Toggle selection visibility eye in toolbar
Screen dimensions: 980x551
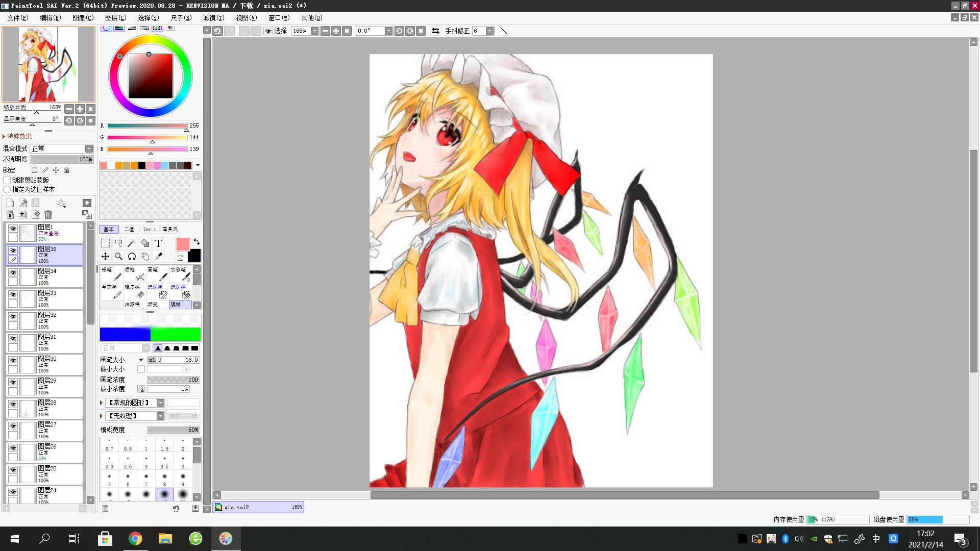268,31
